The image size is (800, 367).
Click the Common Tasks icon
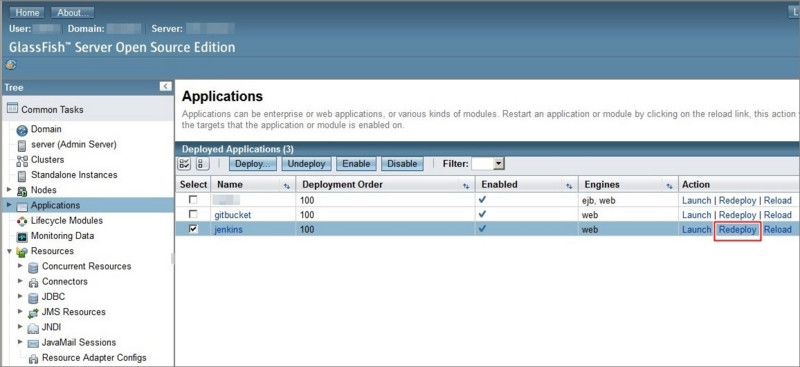[12, 108]
